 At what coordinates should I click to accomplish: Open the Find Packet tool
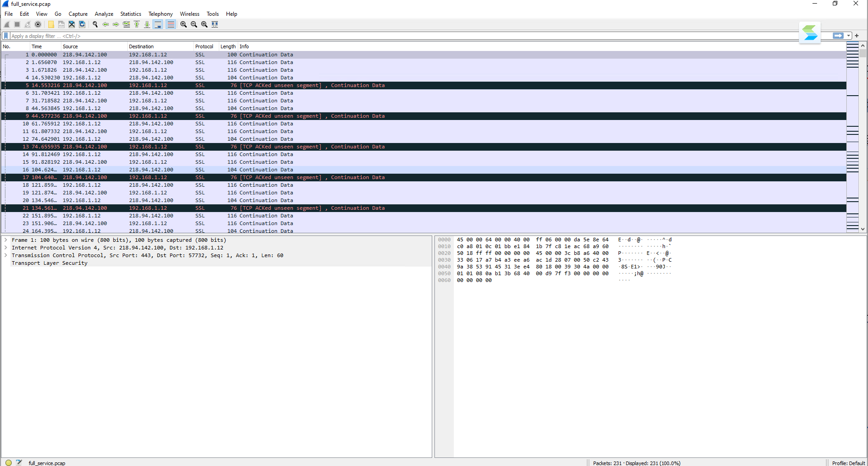(x=95, y=24)
